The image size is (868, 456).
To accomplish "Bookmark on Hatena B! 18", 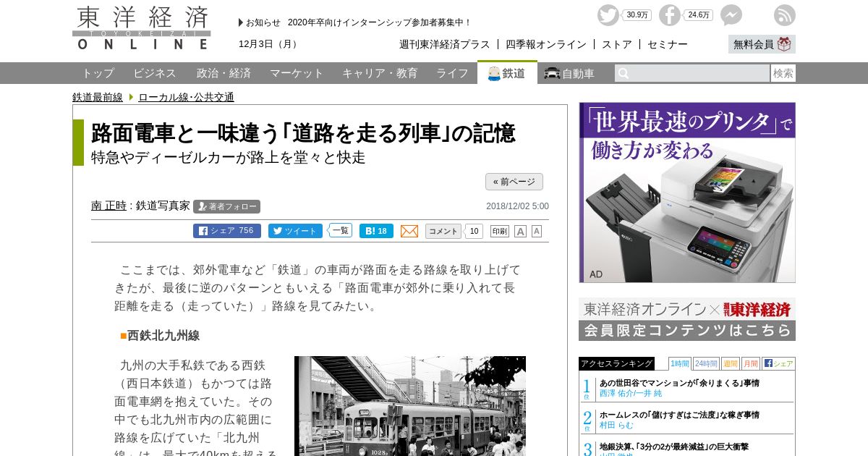I will pos(376,231).
